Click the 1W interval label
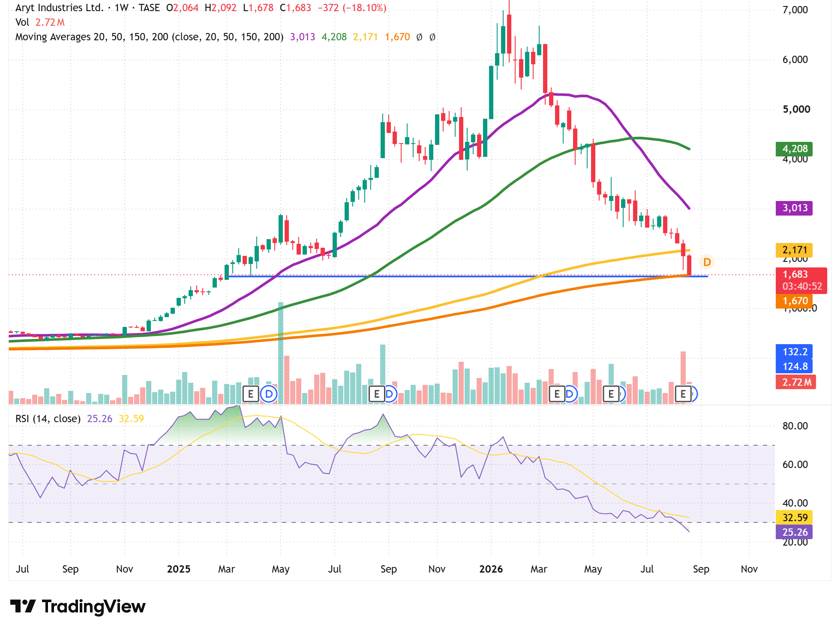The image size is (840, 618). [121, 8]
